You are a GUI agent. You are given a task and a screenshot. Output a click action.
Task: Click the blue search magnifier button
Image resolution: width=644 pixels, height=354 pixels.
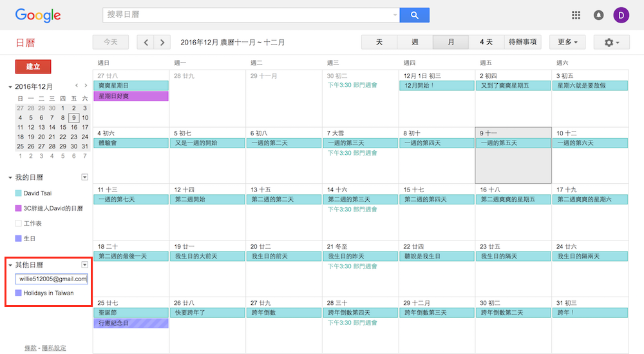[414, 15]
